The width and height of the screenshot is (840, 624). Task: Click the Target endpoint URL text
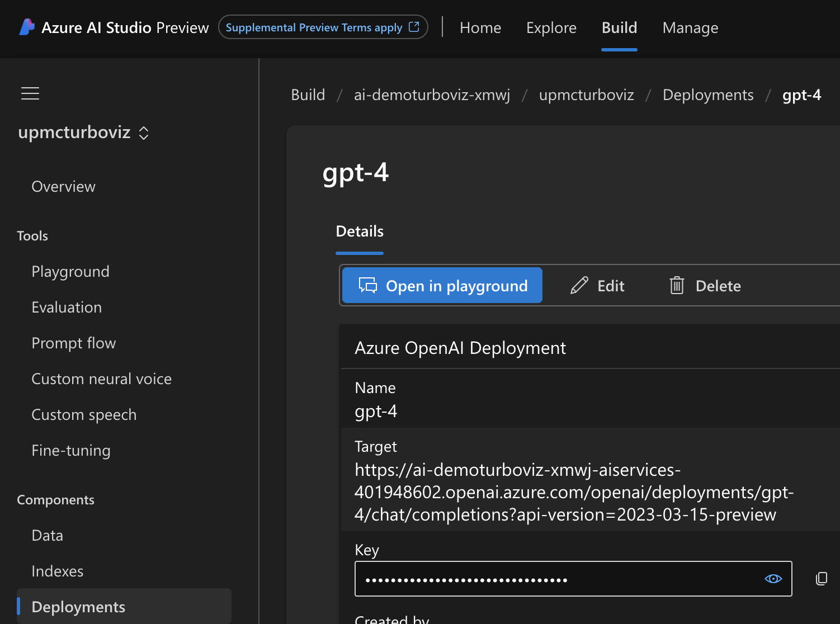(574, 492)
